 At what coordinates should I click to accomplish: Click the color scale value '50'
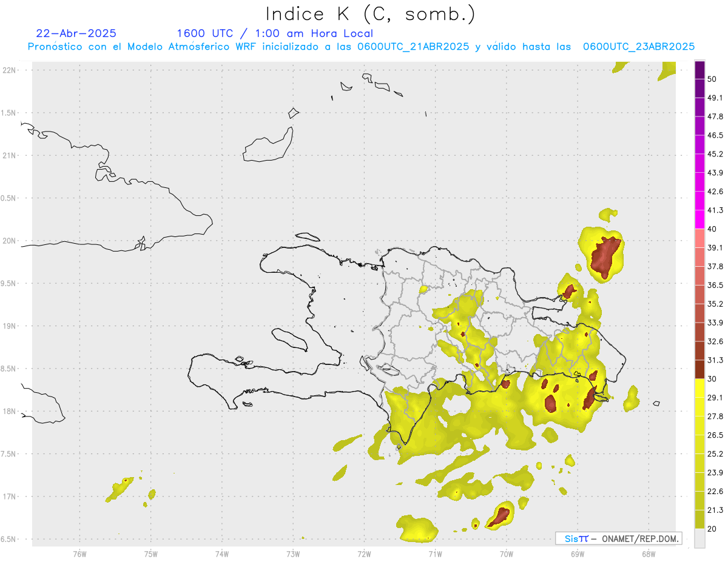pyautogui.click(x=712, y=79)
